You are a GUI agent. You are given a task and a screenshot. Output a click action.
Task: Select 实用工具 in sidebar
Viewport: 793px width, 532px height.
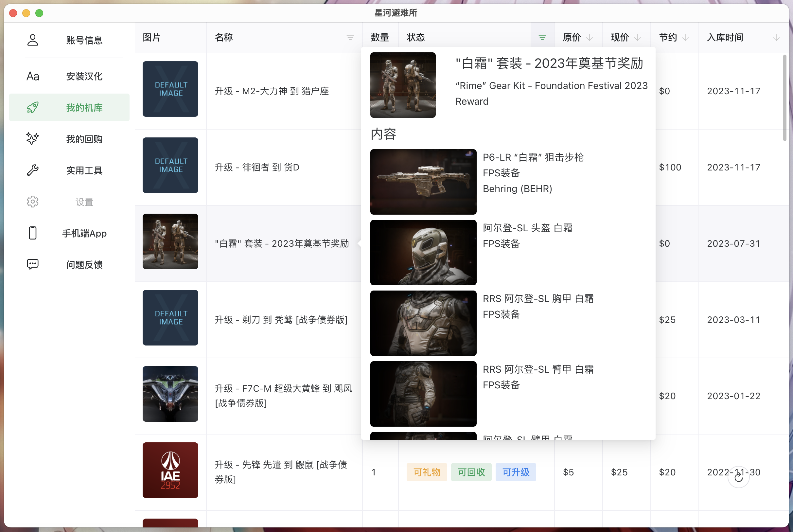[x=70, y=170]
